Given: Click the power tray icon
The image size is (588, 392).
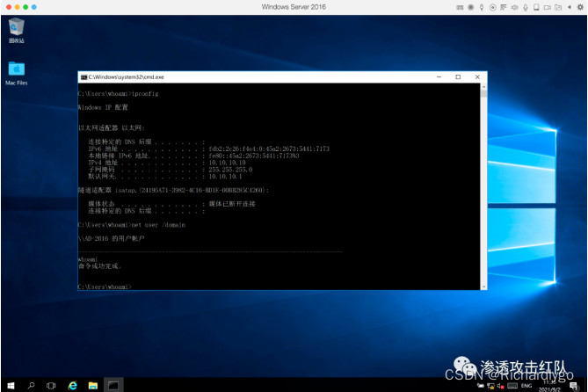Looking at the screenshot, I should click(481, 385).
